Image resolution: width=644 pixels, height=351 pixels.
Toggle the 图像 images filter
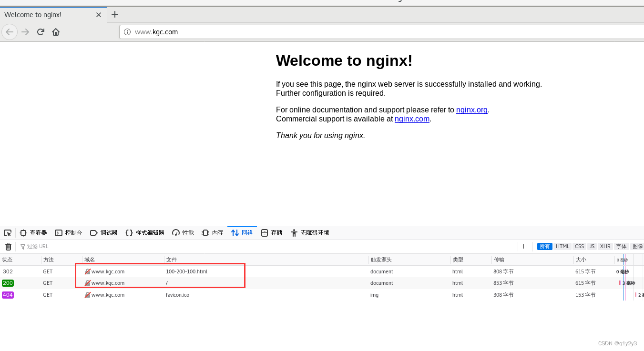[637, 246]
